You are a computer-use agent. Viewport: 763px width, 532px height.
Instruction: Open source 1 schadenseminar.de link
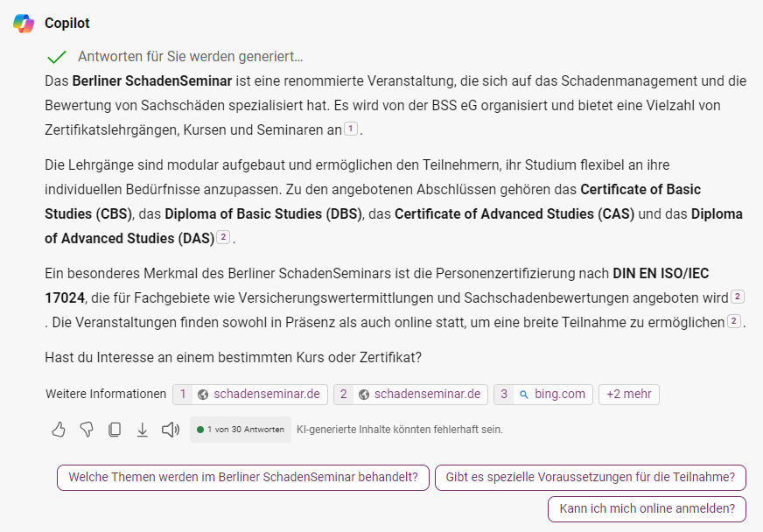(x=250, y=395)
